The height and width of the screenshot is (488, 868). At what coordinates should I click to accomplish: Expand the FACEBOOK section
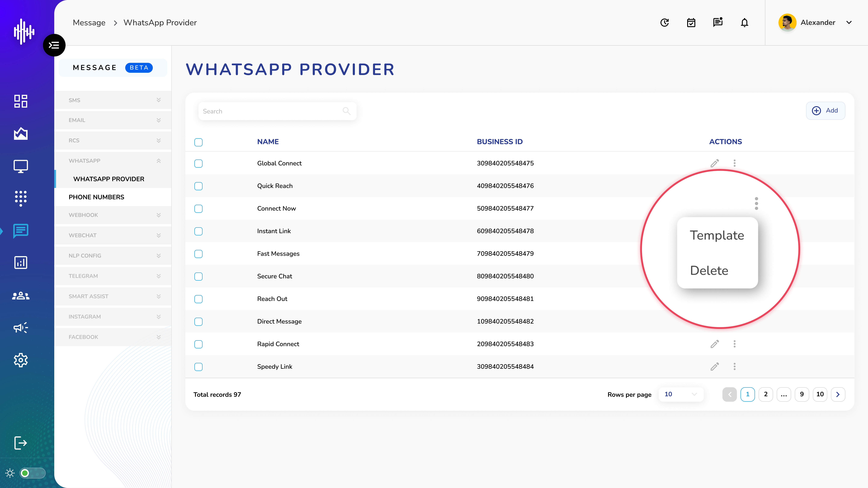pyautogui.click(x=113, y=337)
